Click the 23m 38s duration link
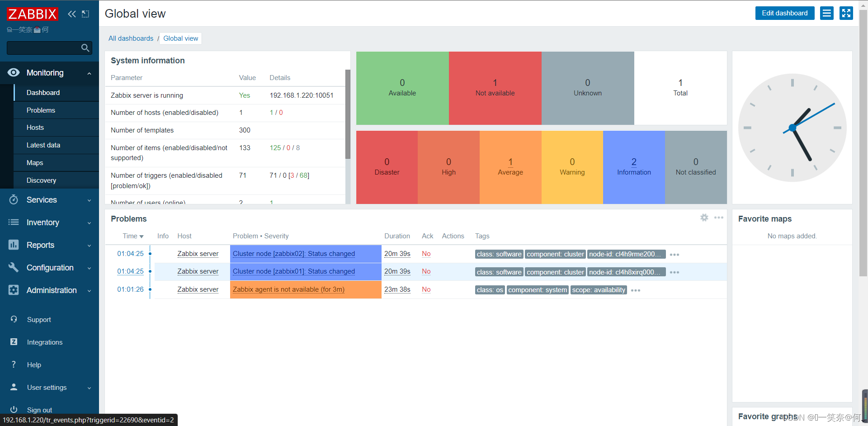Viewport: 868px width, 426px height. 397,289
